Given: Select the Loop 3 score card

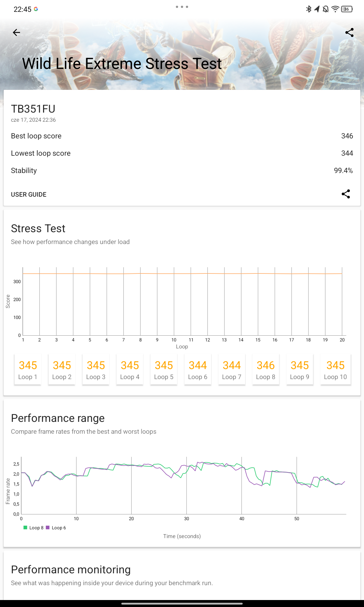Looking at the screenshot, I should [x=96, y=369].
